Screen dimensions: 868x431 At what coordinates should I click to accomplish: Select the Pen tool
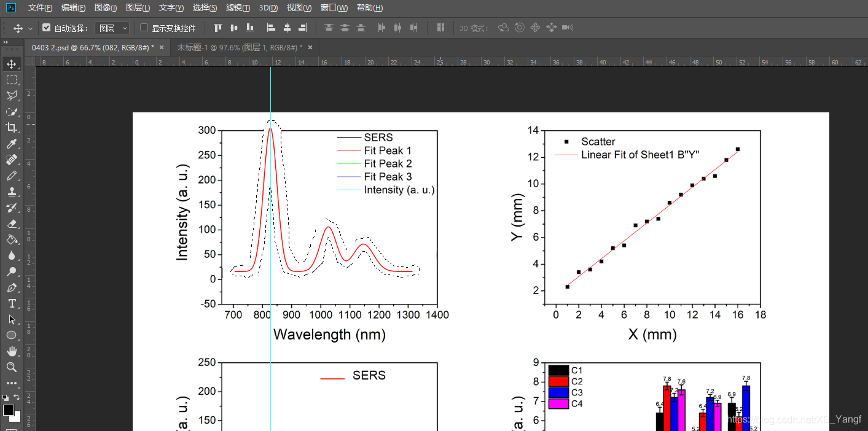click(11, 287)
